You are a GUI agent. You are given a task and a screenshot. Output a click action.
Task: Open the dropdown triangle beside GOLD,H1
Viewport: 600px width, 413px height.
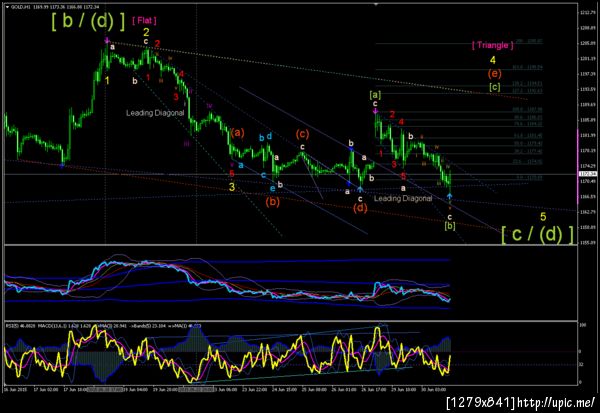coord(7,7)
